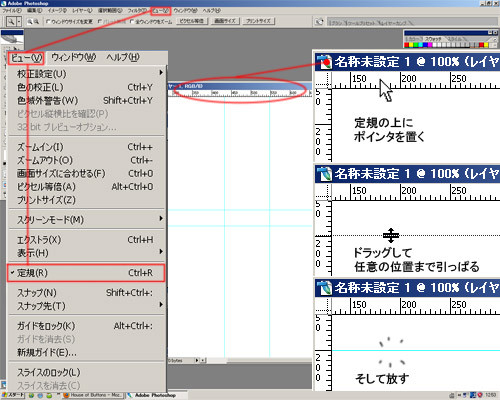Screen dimensions: 500x400
Task: Choose 色の校正(L) from the view menu
Action: tap(86, 87)
